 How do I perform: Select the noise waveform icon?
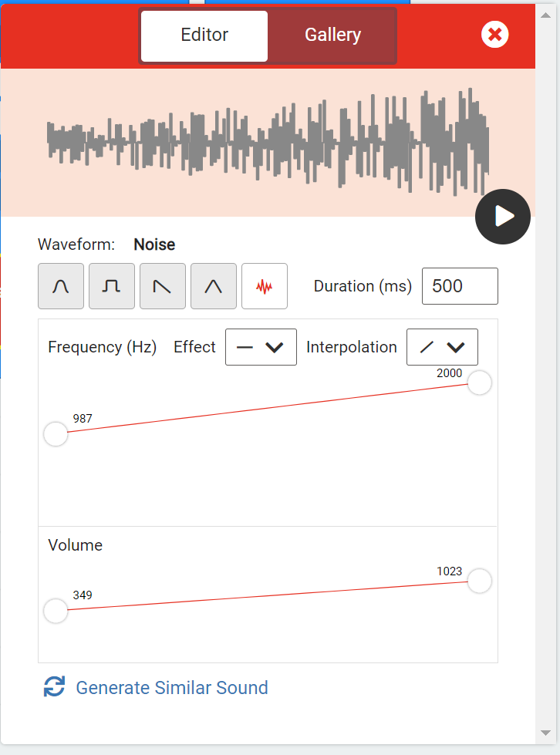click(264, 285)
